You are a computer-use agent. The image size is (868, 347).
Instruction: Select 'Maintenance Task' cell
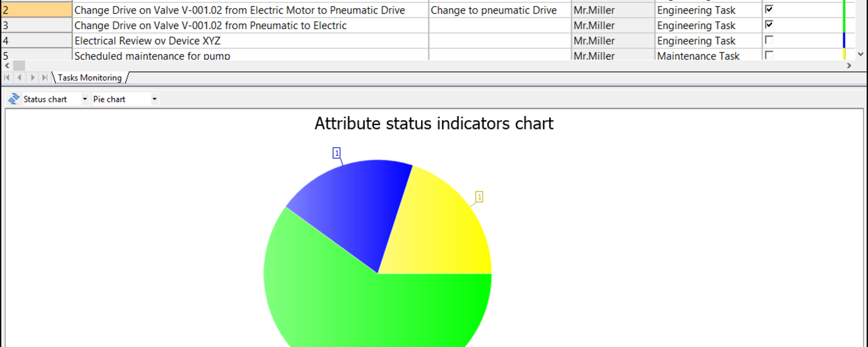708,55
